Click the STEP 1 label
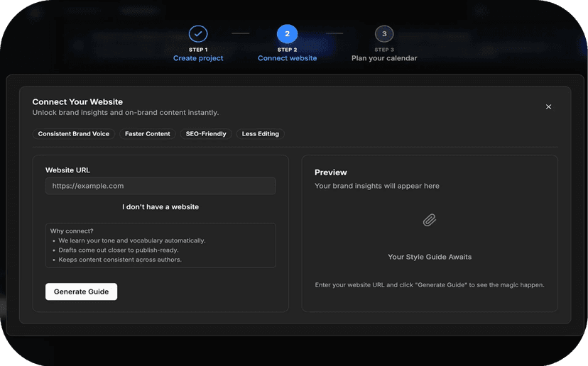 tap(198, 50)
